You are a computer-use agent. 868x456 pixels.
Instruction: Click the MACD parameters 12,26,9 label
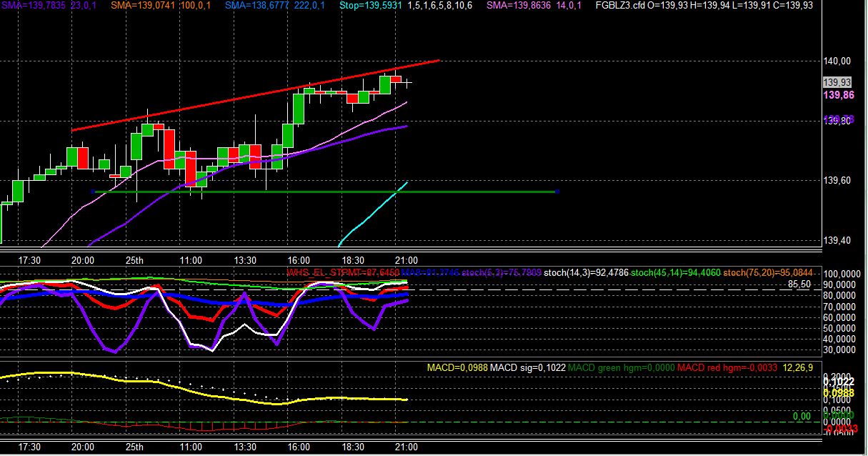pos(798,367)
